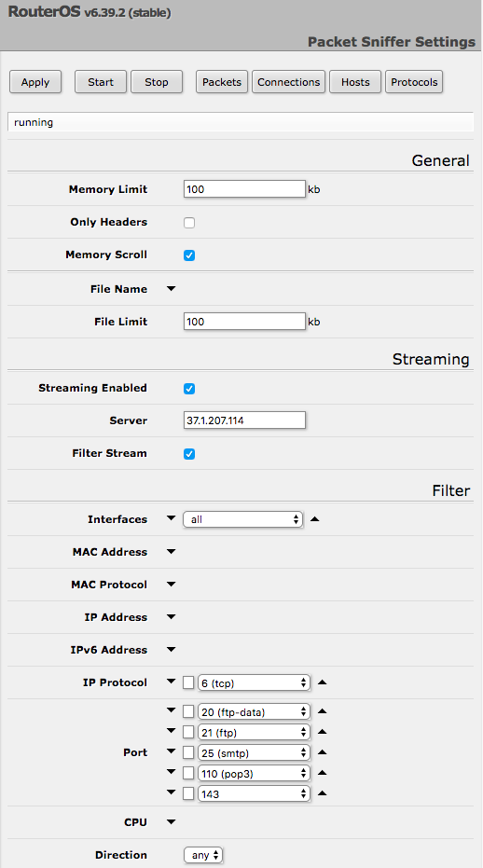Viewport: 483px width, 868px height.
Task: Open the Interfaces 'all' dropdown
Action: coord(242,519)
